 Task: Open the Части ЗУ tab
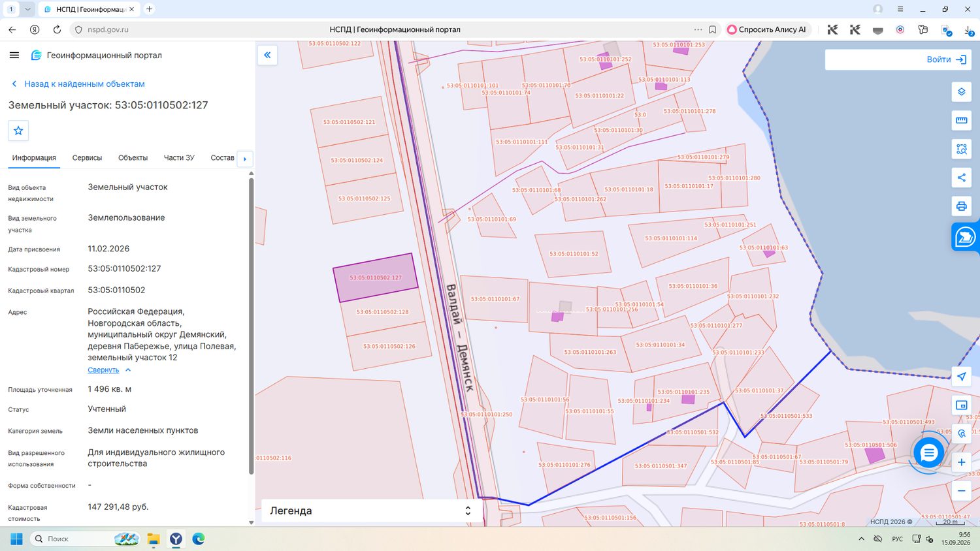pyautogui.click(x=179, y=158)
